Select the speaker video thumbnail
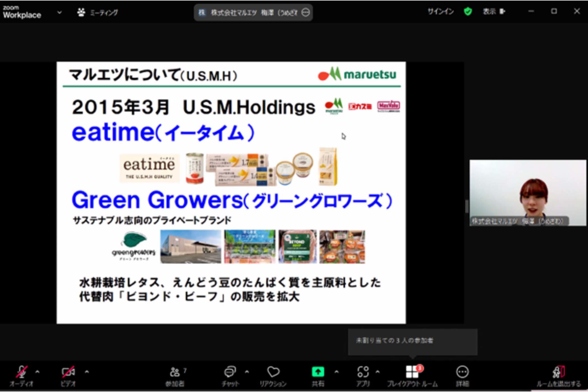This screenshot has height=392, width=588. click(x=528, y=193)
